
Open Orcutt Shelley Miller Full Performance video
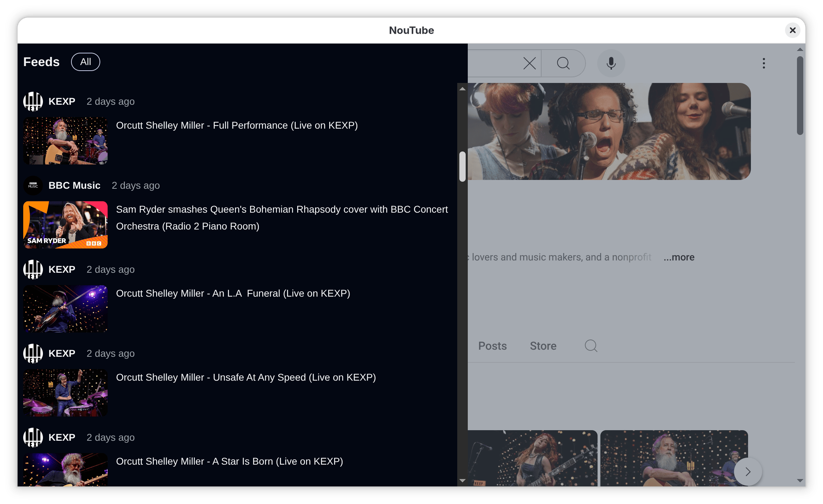[x=237, y=125]
